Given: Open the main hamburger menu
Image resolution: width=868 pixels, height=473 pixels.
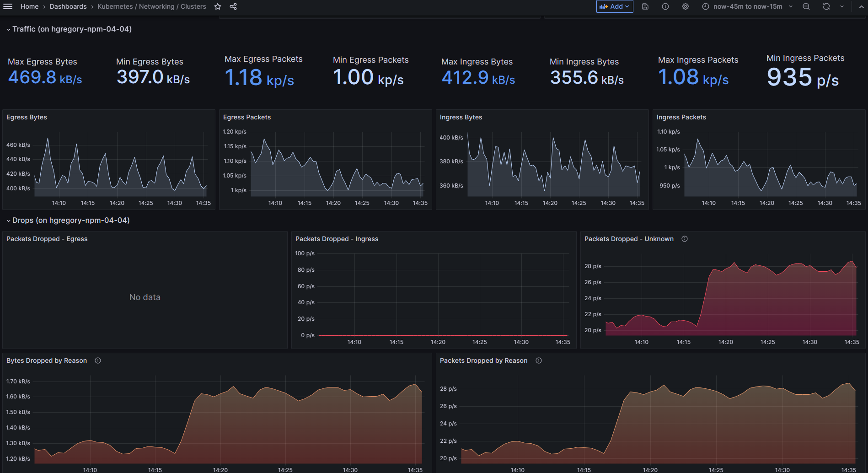Looking at the screenshot, I should point(8,6).
